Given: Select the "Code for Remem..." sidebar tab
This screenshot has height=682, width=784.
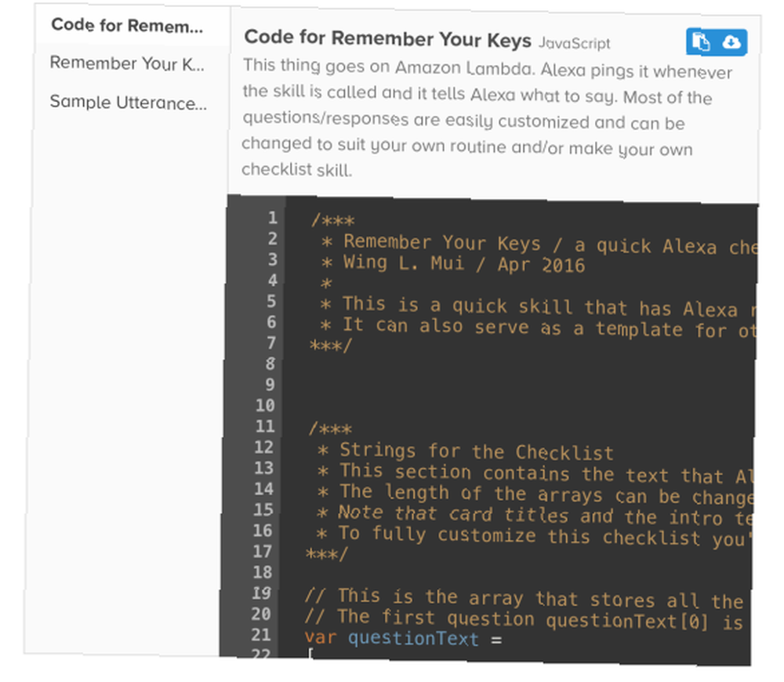Looking at the screenshot, I should click(127, 25).
